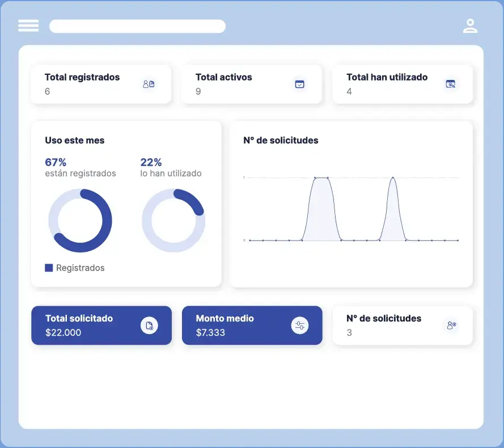Open the hamburger menu

pos(28,26)
